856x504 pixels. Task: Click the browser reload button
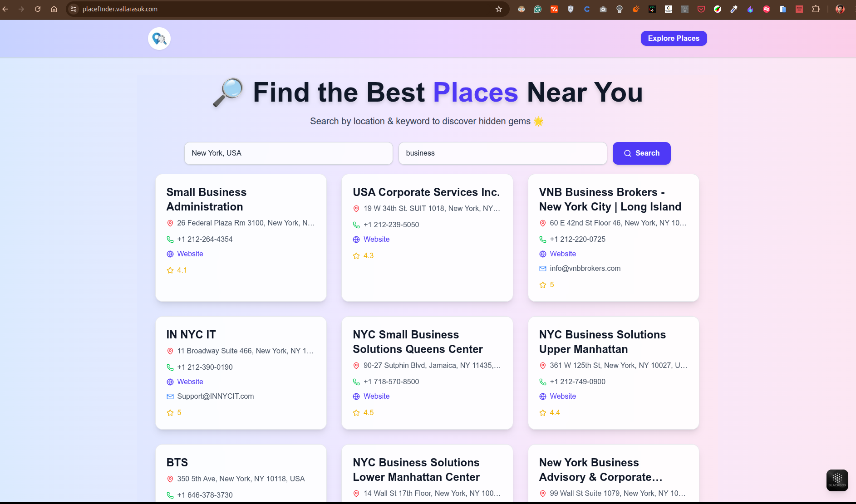click(x=38, y=9)
